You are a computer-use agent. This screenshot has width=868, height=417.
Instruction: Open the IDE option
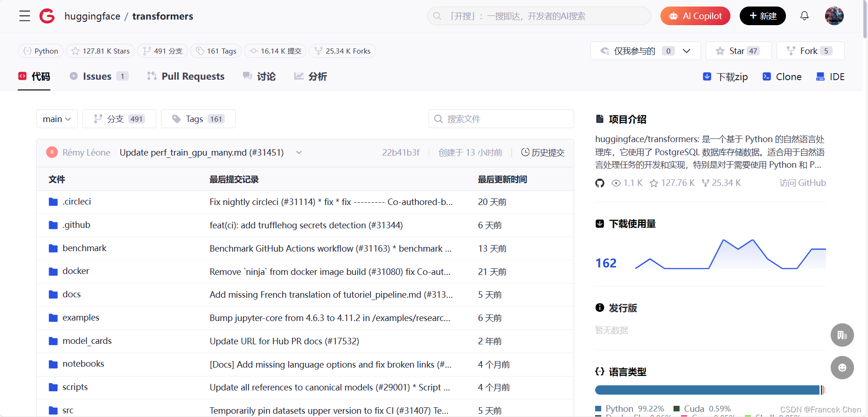830,77
